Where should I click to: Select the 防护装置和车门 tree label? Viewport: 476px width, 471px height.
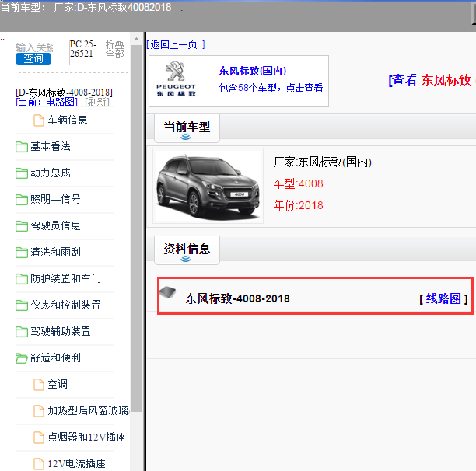[x=65, y=278]
